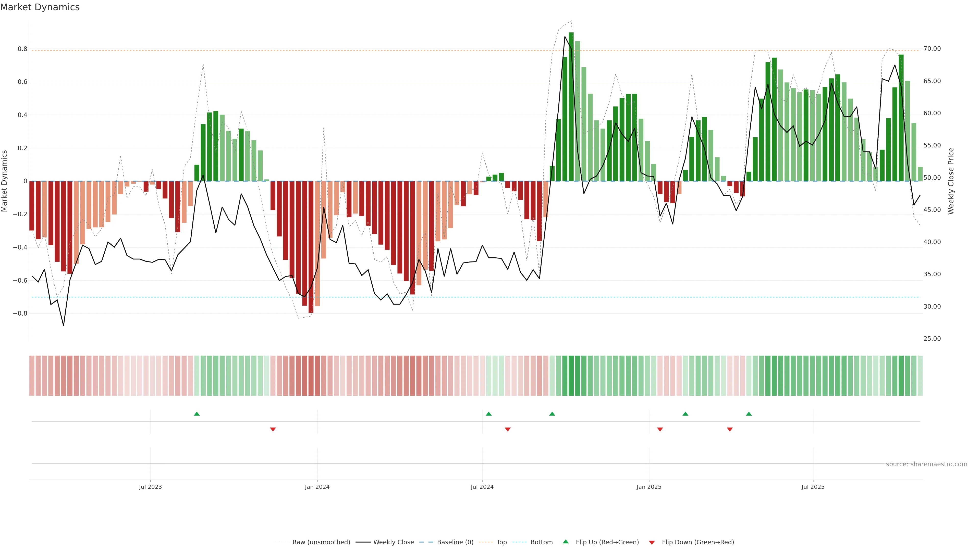Screen dimensions: 980x551
Task: Click the Market Dynamics chart title
Action: (x=40, y=7)
